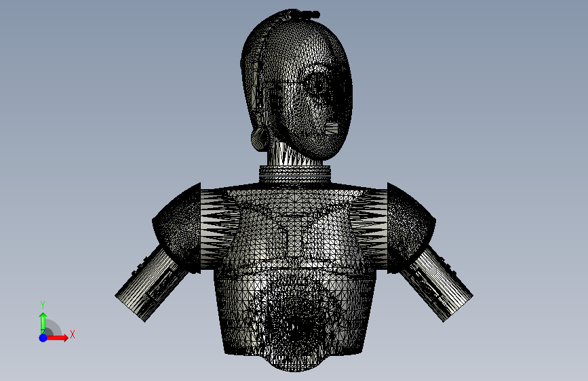The width and height of the screenshot is (588, 381).
Task: Select the cylindrical arm next to the axis triad
Action: point(152,284)
